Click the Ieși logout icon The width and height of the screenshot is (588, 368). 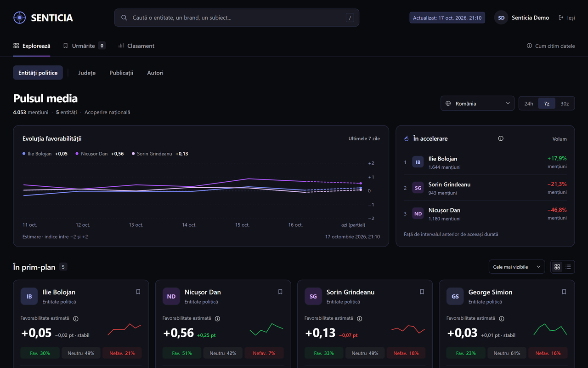point(561,18)
